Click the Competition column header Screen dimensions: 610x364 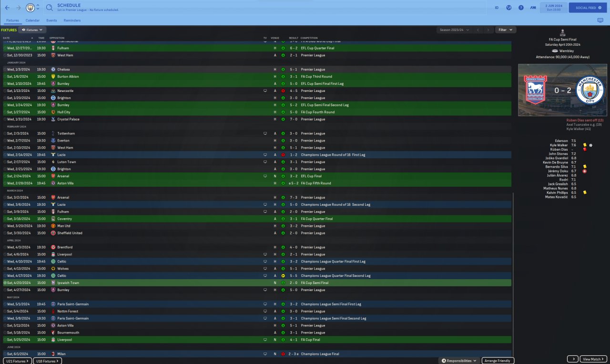pos(309,38)
